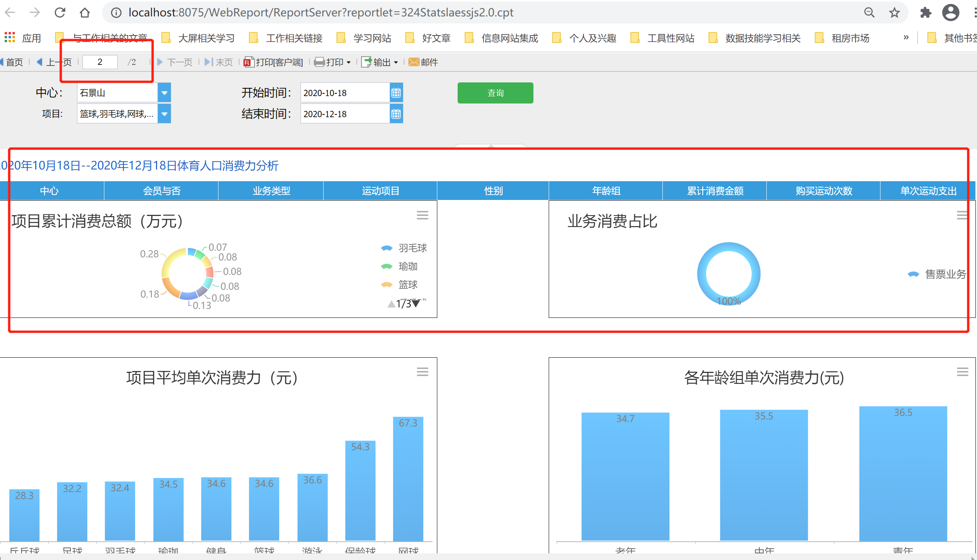
Task: Click the 累计消费金额 column header
Action: [x=715, y=191]
